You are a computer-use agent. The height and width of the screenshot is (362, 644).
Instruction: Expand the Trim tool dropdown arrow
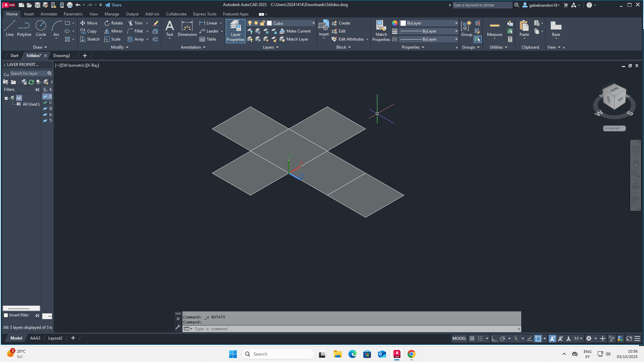(147, 23)
